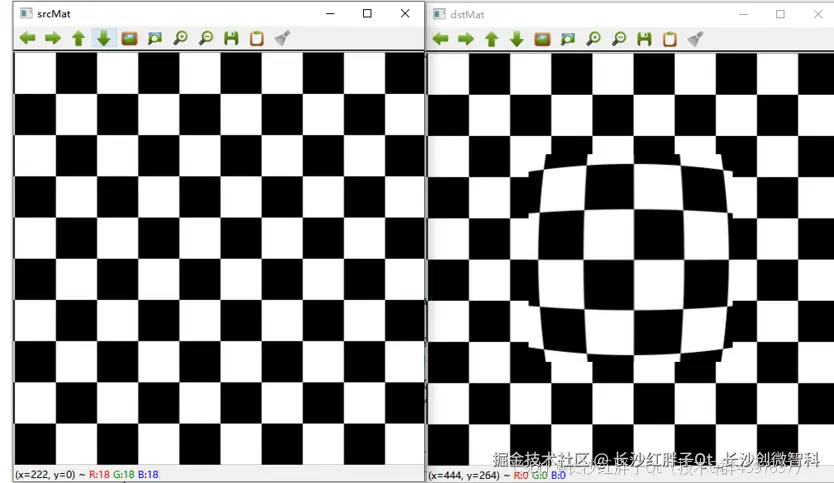Click the distorted checkerboard in dstMat canvas
This screenshot has width=834, height=483.
coord(631,260)
